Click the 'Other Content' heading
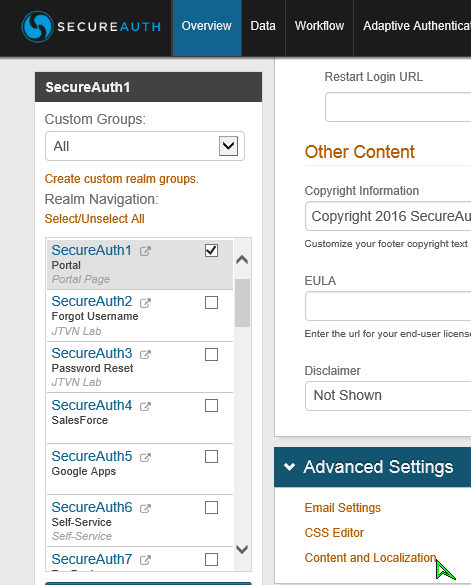The height and width of the screenshot is (585, 471). click(x=360, y=152)
